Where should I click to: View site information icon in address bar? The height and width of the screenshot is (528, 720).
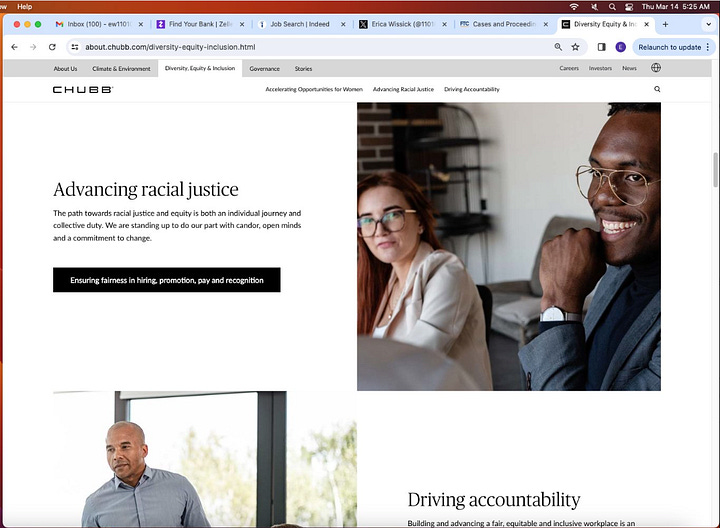click(75, 47)
